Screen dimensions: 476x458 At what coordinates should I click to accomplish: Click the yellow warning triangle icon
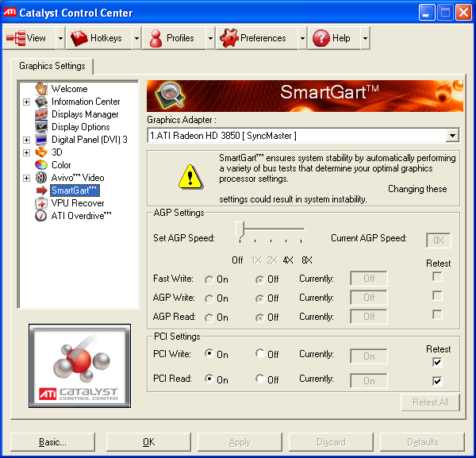(x=190, y=177)
